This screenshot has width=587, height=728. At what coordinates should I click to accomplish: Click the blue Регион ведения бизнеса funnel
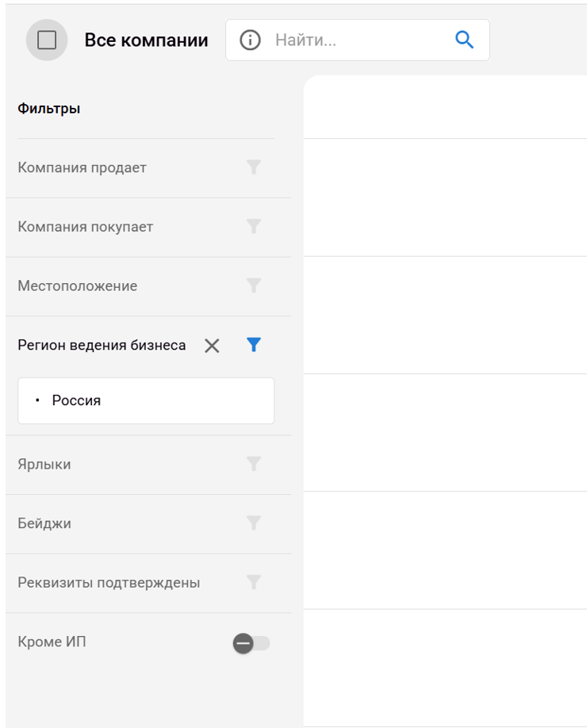tap(254, 345)
